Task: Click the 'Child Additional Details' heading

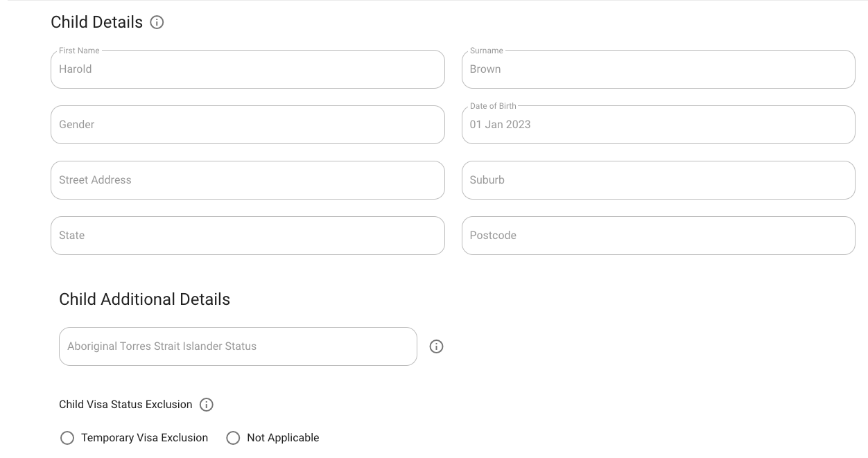Action: (144, 299)
